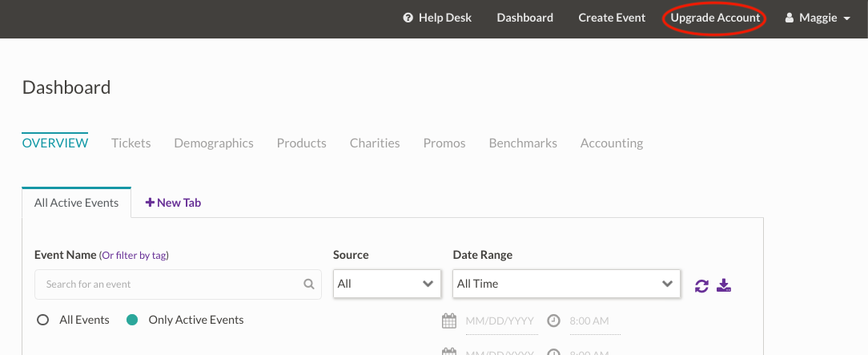Open the Demographics tab
Viewport: 868px width, 355px height.
(x=214, y=143)
